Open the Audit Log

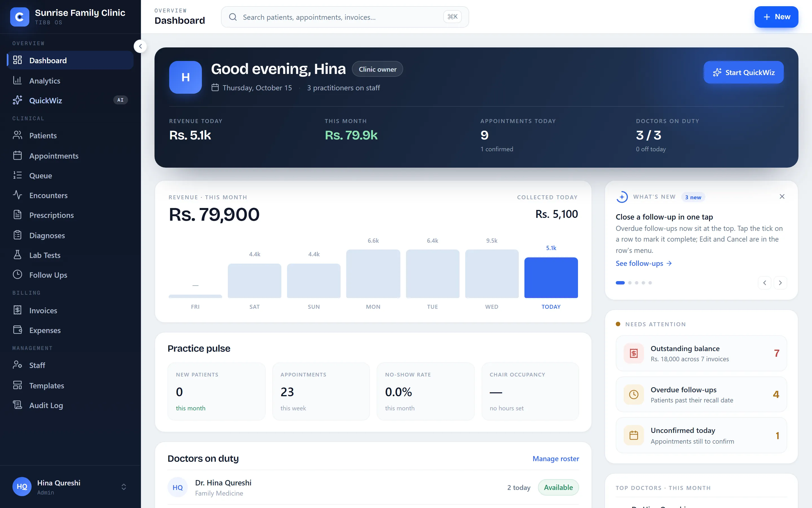click(70, 405)
